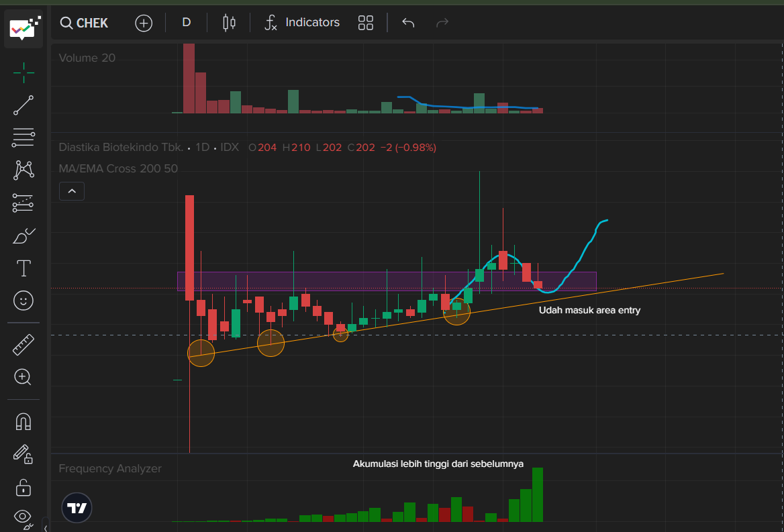Select the 'Udah masuk area entry' text note

click(x=589, y=310)
